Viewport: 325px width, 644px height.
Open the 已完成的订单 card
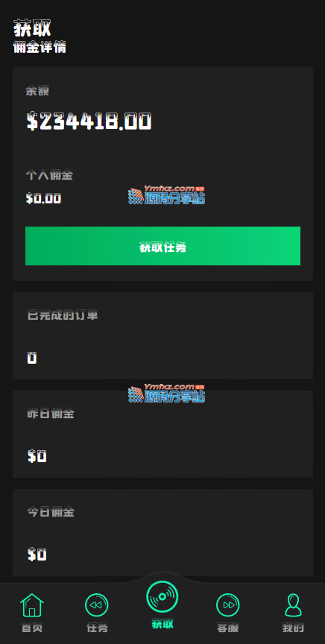(x=162, y=335)
